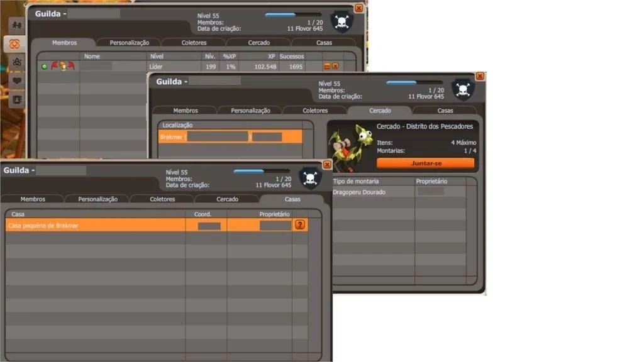The width and height of the screenshot is (644, 362).
Task: Click the skull emblem in the Cercado window
Action: point(463,89)
